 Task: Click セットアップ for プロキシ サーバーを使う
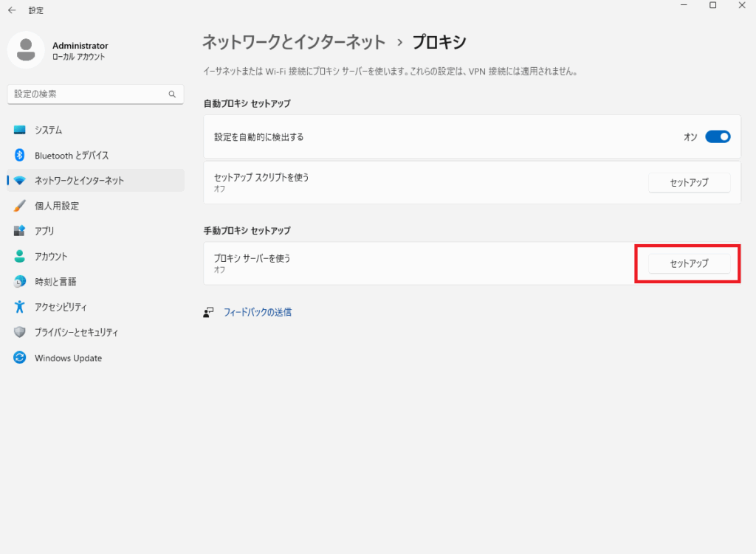[689, 263]
